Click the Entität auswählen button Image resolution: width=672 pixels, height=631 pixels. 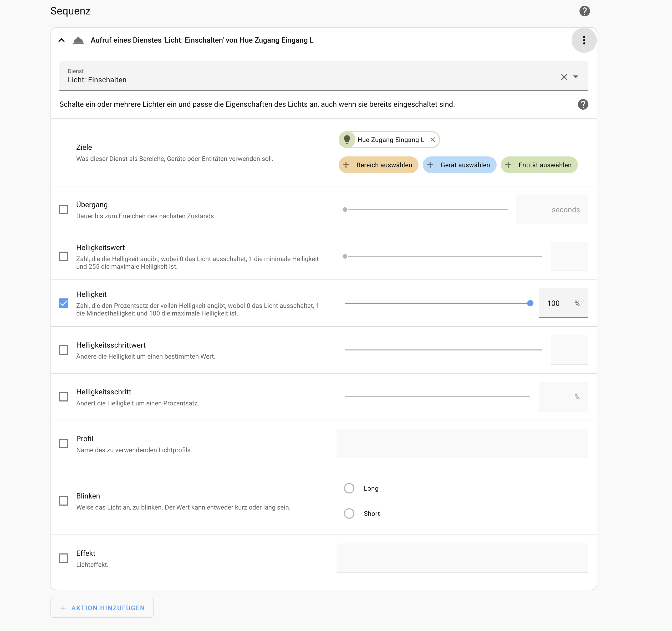click(539, 165)
